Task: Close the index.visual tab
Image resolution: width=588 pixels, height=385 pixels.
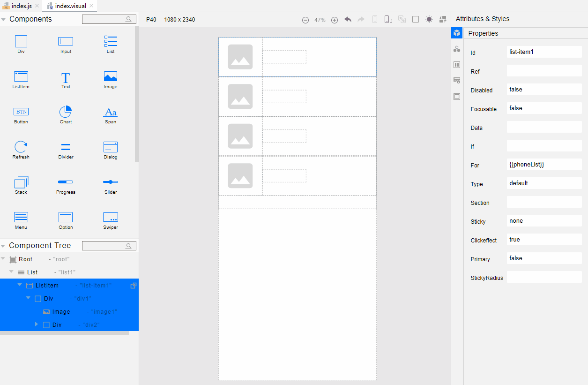Action: [x=91, y=6]
